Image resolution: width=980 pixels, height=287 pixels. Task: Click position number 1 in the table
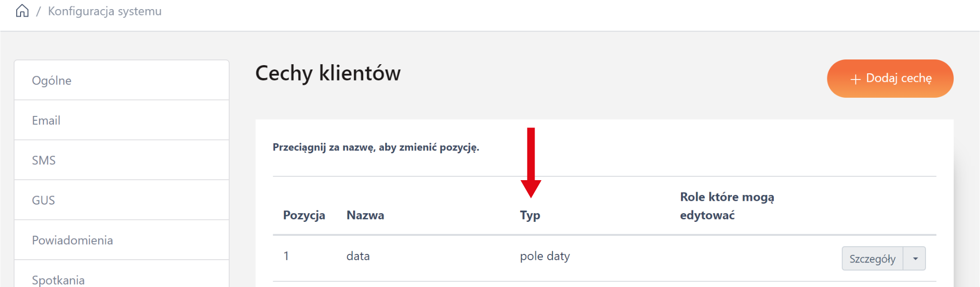(286, 256)
